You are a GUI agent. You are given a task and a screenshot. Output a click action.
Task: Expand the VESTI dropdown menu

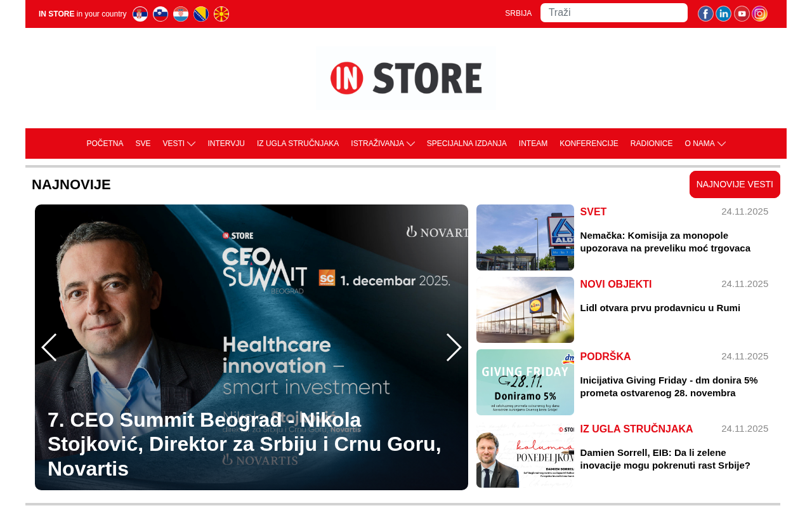point(179,144)
